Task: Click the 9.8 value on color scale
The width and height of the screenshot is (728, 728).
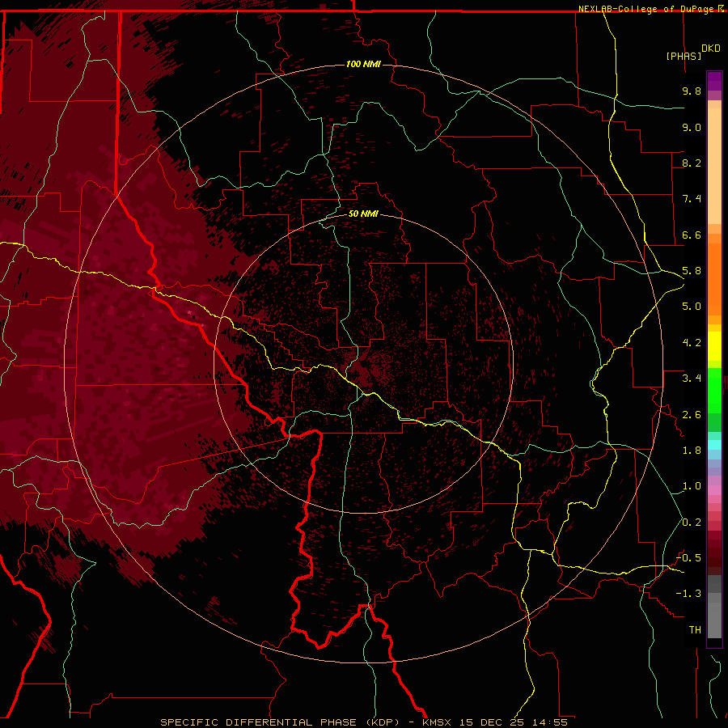Action: (x=692, y=91)
